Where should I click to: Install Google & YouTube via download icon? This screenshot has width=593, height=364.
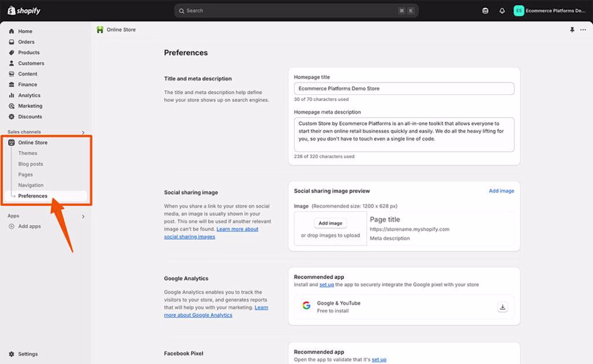point(502,307)
